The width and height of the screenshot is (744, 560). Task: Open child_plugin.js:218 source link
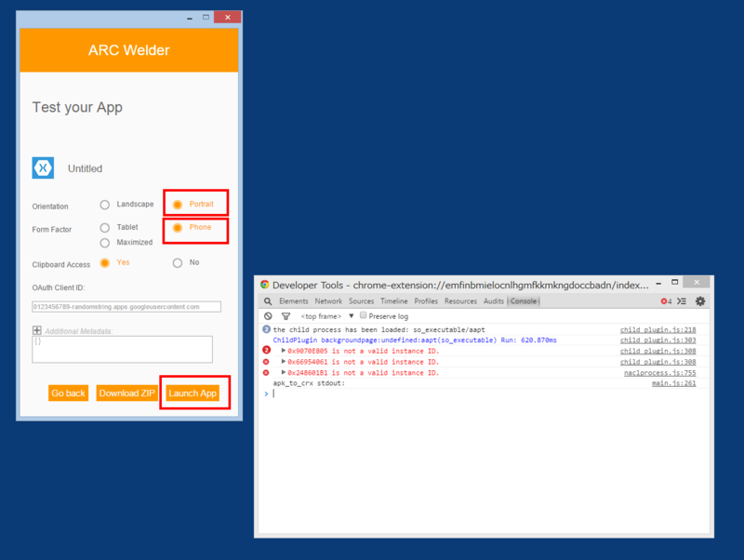(658, 329)
